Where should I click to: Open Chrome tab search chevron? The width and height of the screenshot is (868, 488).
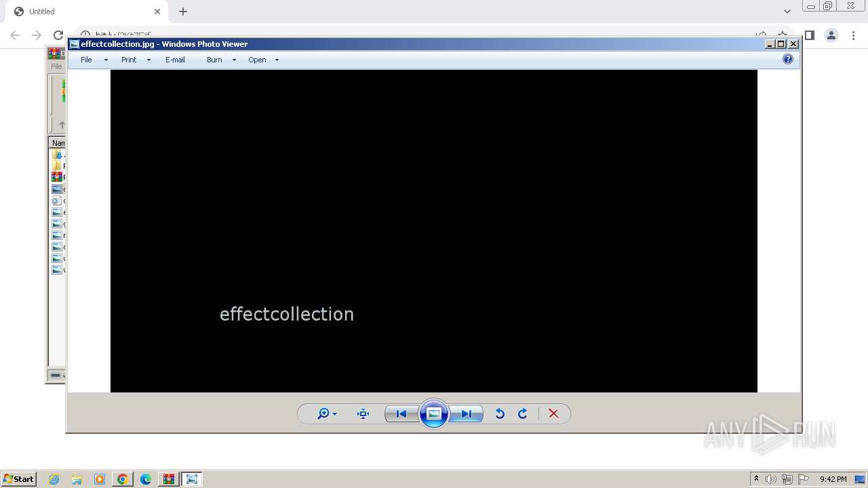pos(787,12)
